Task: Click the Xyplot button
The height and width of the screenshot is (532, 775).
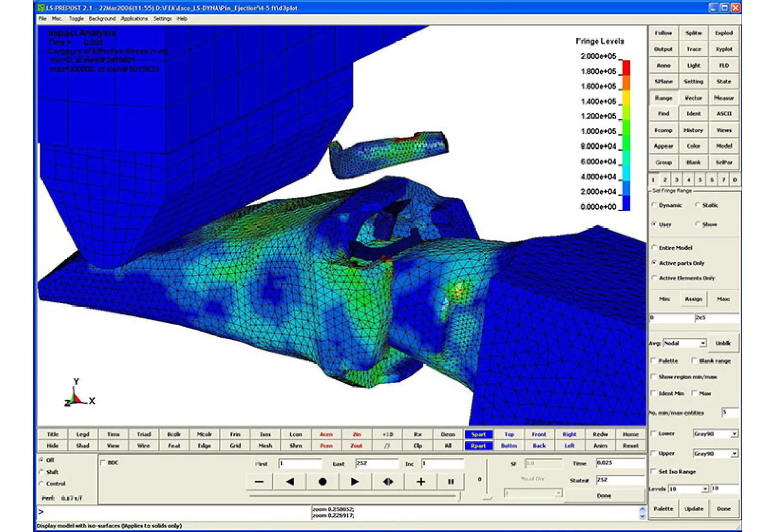Action: pyautogui.click(x=724, y=49)
